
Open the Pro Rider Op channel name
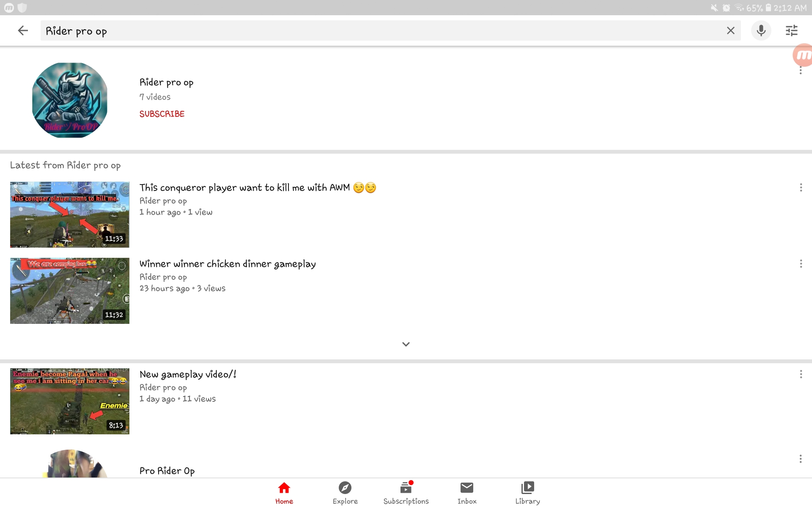click(x=167, y=471)
